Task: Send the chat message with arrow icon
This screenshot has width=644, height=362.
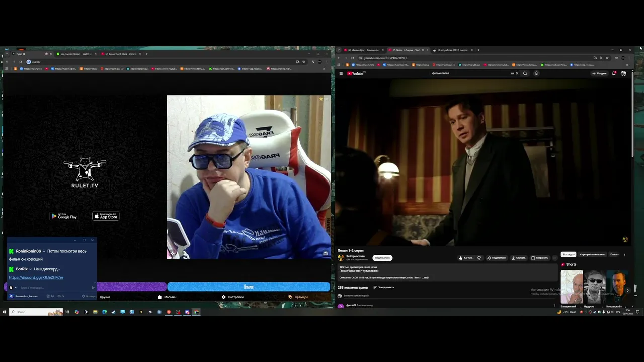Action: tap(93, 288)
